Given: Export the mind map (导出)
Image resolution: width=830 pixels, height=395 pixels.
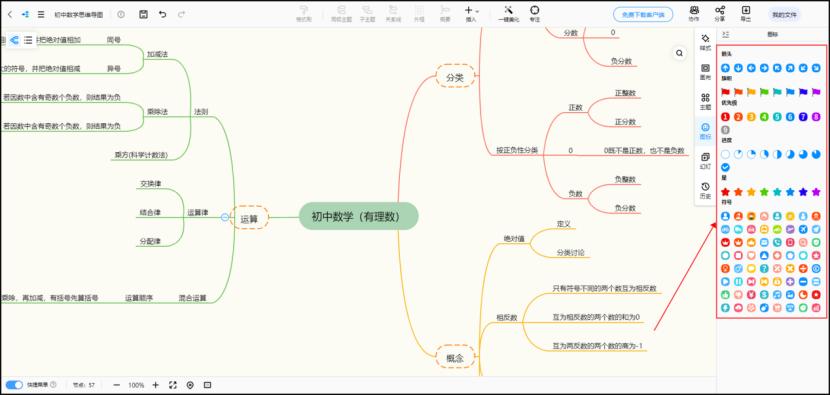Looking at the screenshot, I should (x=746, y=14).
